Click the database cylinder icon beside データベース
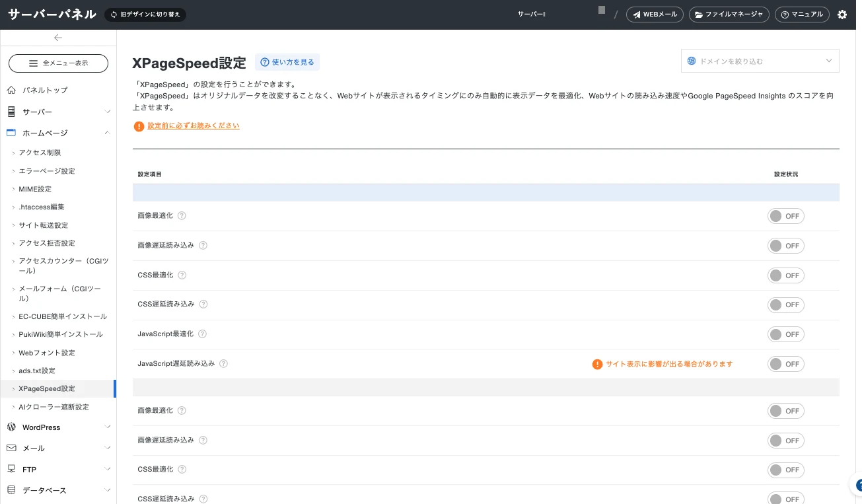 [11, 490]
